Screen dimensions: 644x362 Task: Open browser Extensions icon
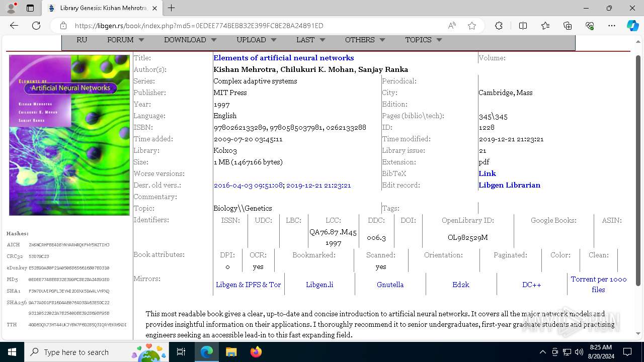[x=499, y=26]
